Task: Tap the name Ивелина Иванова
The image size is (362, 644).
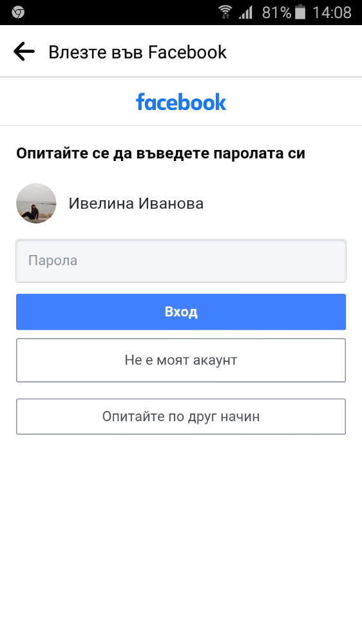Action: tap(136, 204)
